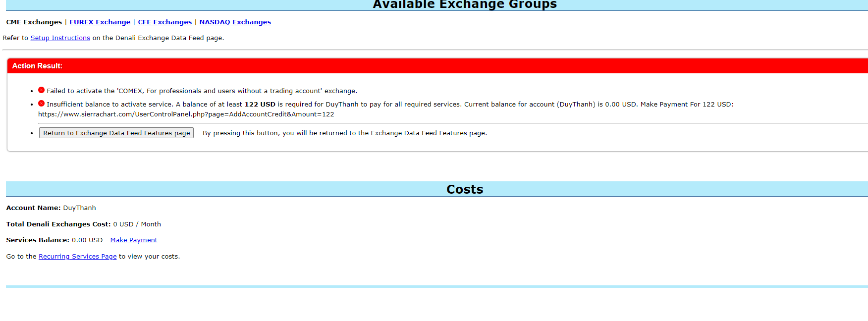Image resolution: width=868 pixels, height=321 pixels.
Task: Open the NASDAQ Exchanges link
Action: [x=235, y=22]
